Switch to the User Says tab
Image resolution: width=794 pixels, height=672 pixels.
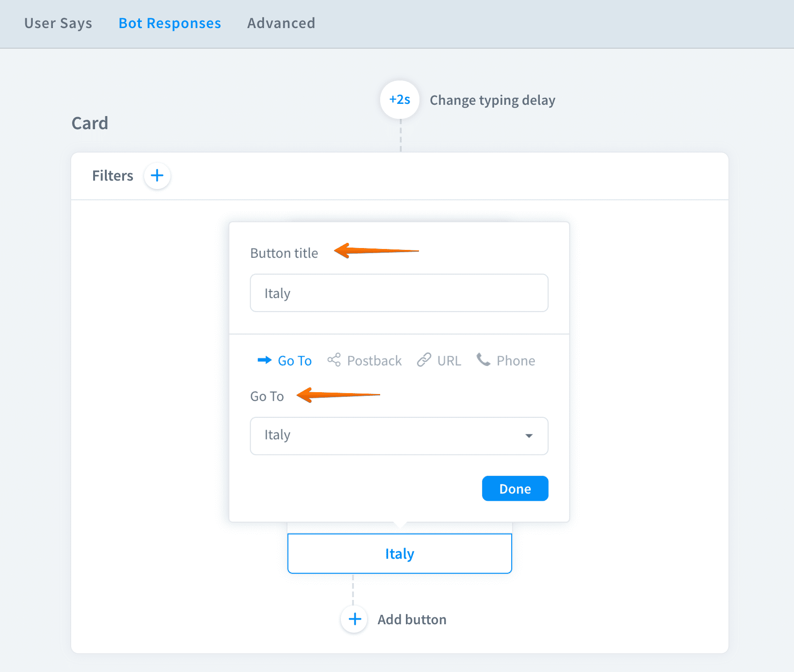coord(58,23)
